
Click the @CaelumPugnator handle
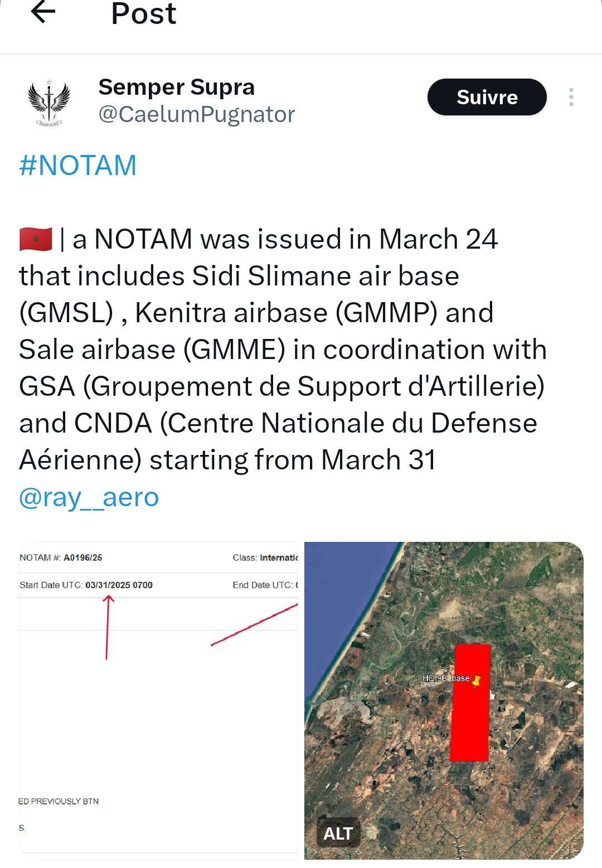point(196,114)
